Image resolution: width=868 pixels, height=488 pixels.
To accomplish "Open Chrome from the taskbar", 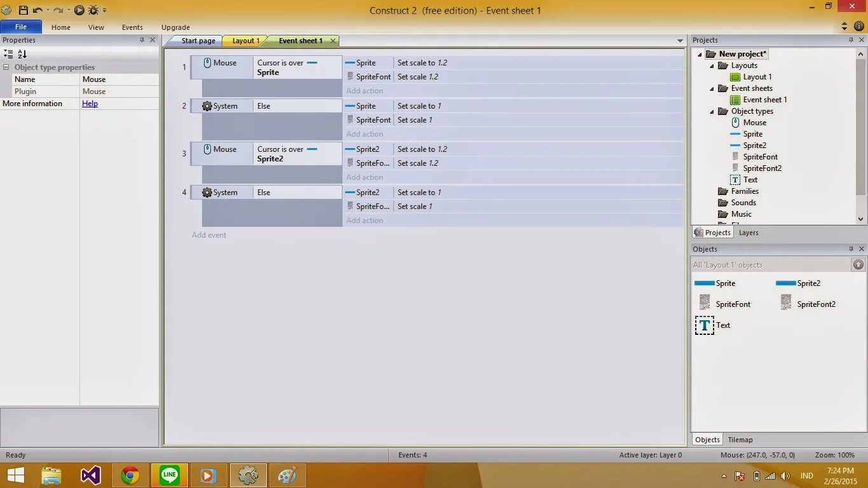I will (x=130, y=475).
